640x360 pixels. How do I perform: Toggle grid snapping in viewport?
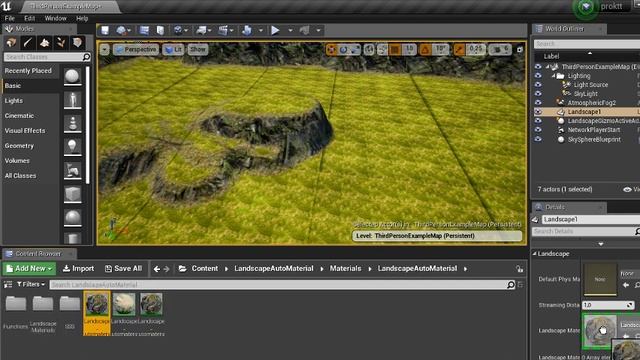coord(395,49)
